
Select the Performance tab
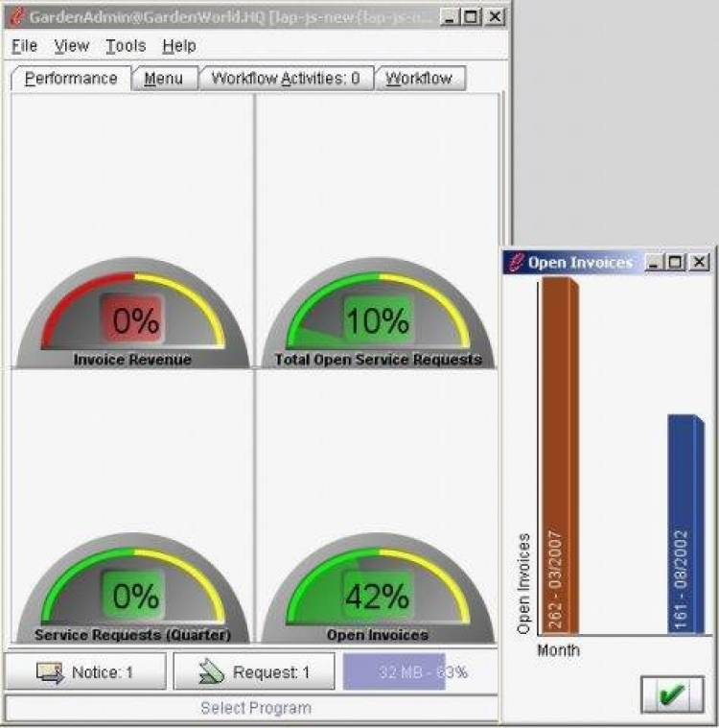[71, 79]
